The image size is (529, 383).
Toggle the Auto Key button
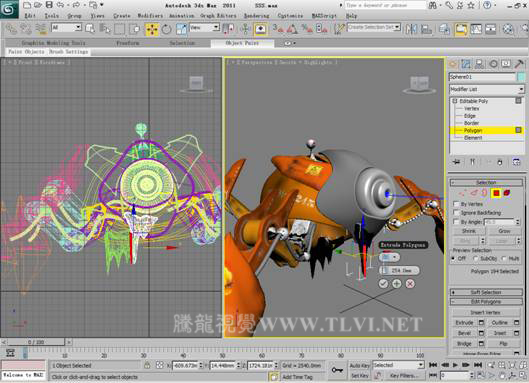(x=359, y=365)
